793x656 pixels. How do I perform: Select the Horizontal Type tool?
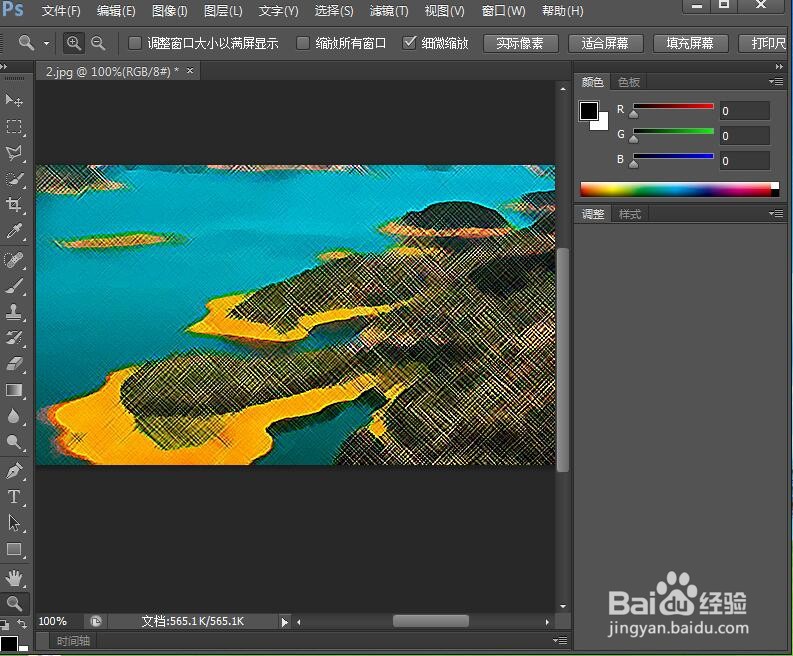pos(14,497)
